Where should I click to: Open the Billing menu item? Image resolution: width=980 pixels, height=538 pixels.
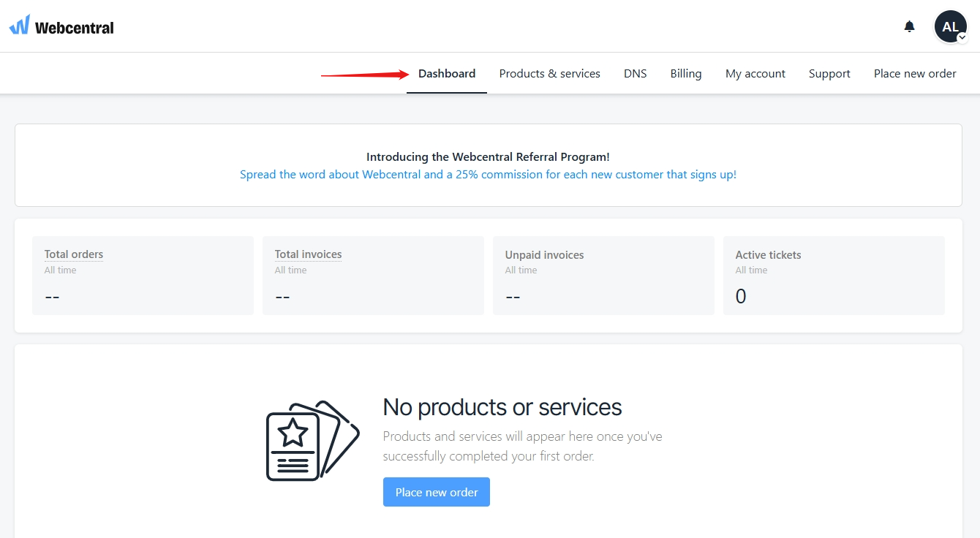tap(685, 73)
